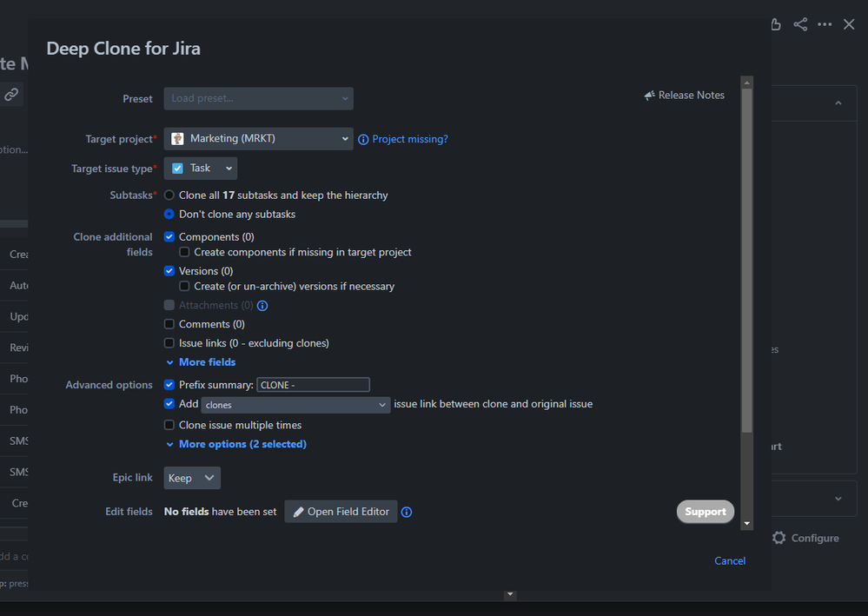Image resolution: width=868 pixels, height=616 pixels.
Task: Expand More fields section
Action: point(201,362)
